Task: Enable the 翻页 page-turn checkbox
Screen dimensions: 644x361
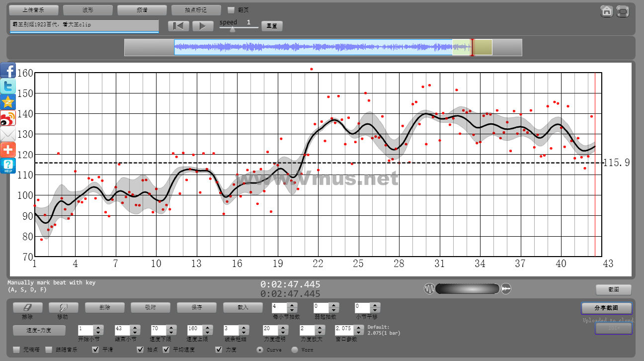Action: (231, 10)
